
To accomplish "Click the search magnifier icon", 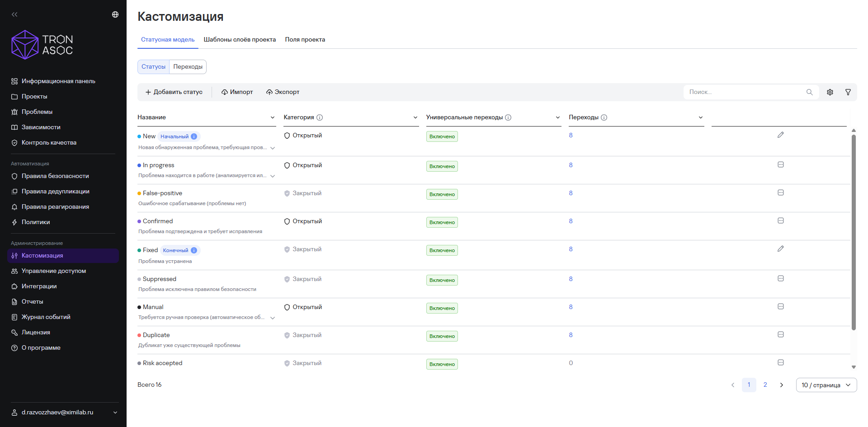I will pyautogui.click(x=810, y=92).
